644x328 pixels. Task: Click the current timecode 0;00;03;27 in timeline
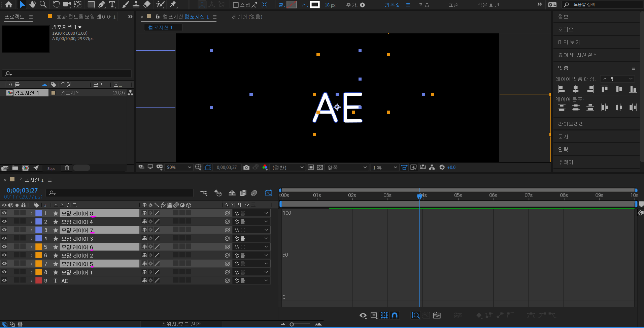[22, 190]
